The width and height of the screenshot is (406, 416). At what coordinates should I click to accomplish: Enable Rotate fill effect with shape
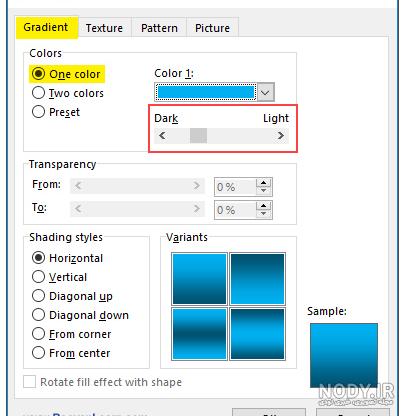click(x=29, y=382)
